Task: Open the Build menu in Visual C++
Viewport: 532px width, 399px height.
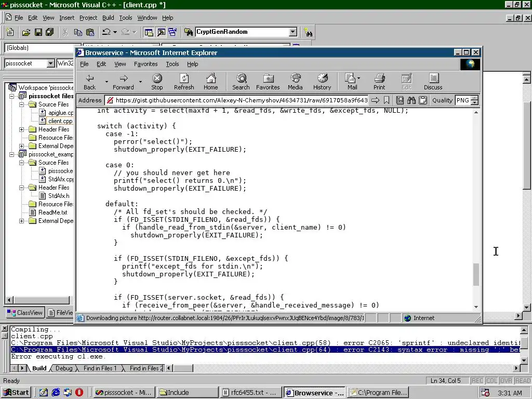Action: coord(108,18)
